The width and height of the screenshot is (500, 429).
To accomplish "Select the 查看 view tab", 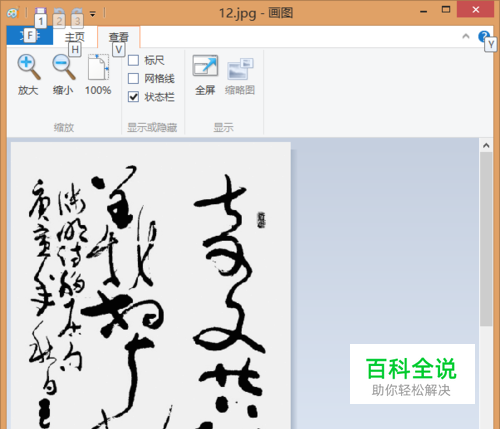I will [119, 36].
